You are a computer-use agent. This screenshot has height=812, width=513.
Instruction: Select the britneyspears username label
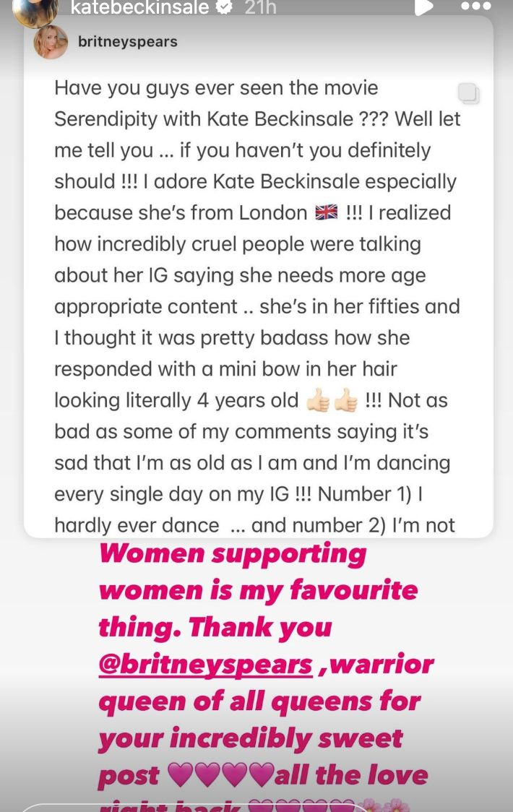point(128,41)
